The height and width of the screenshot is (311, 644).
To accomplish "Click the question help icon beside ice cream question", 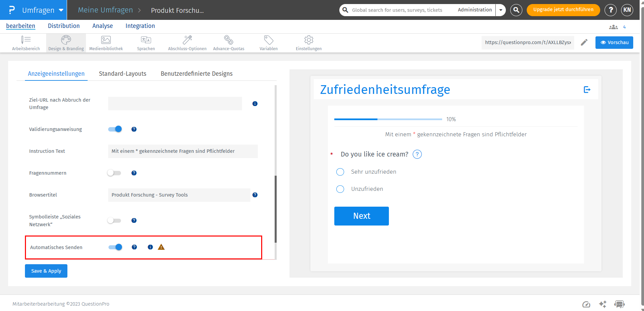I will click(417, 154).
